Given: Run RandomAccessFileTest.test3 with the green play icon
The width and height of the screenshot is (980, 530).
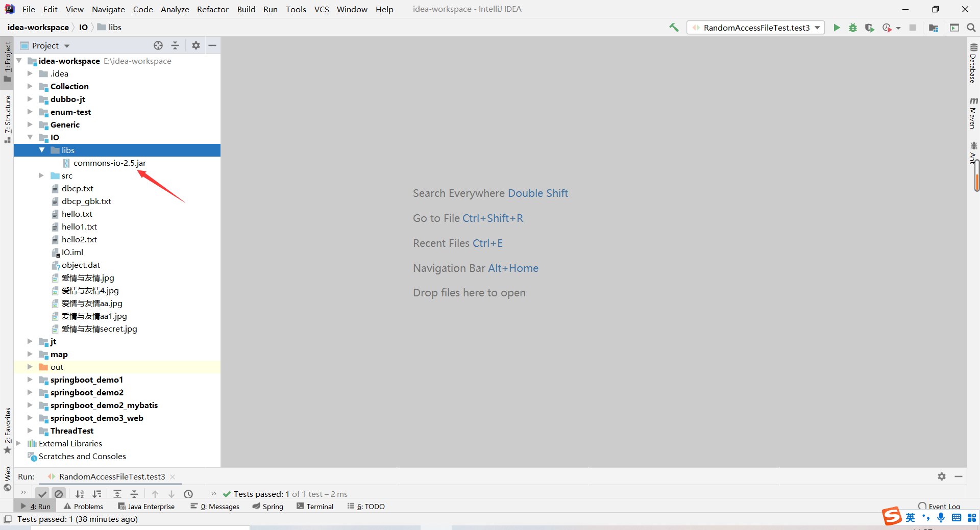Looking at the screenshot, I should 837,28.
